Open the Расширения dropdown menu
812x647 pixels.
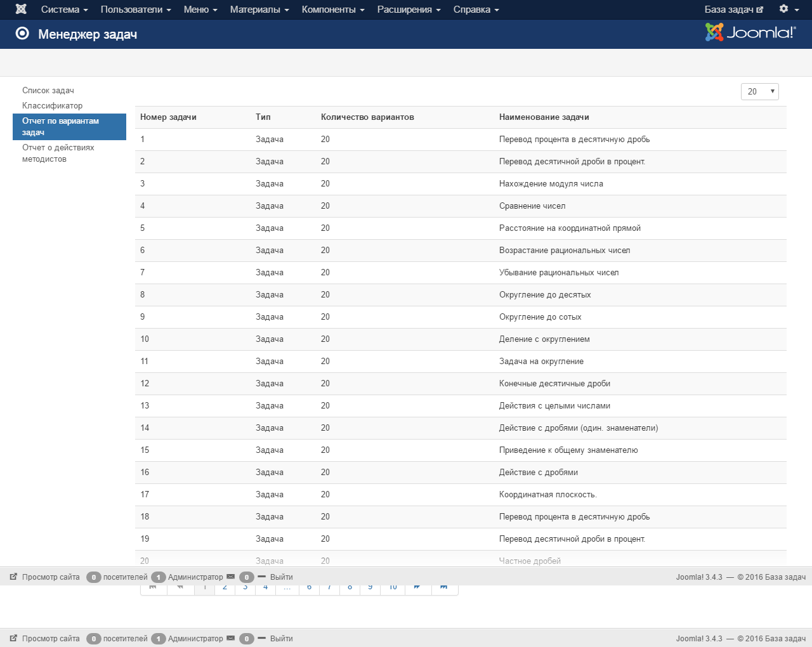point(409,10)
